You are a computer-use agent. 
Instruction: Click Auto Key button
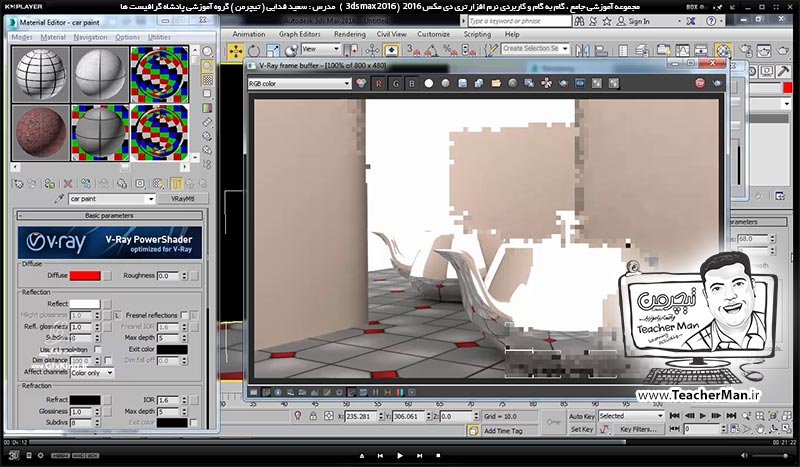pyautogui.click(x=582, y=416)
